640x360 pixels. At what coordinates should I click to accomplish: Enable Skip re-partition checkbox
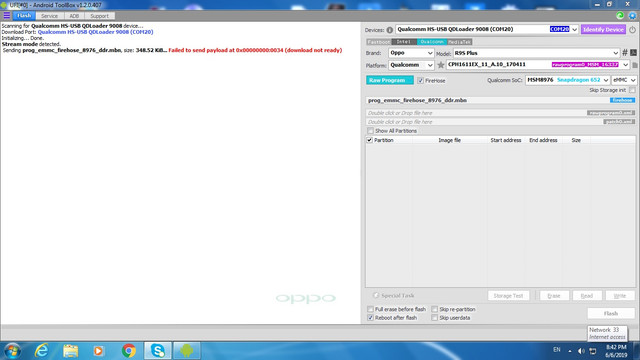coord(435,309)
